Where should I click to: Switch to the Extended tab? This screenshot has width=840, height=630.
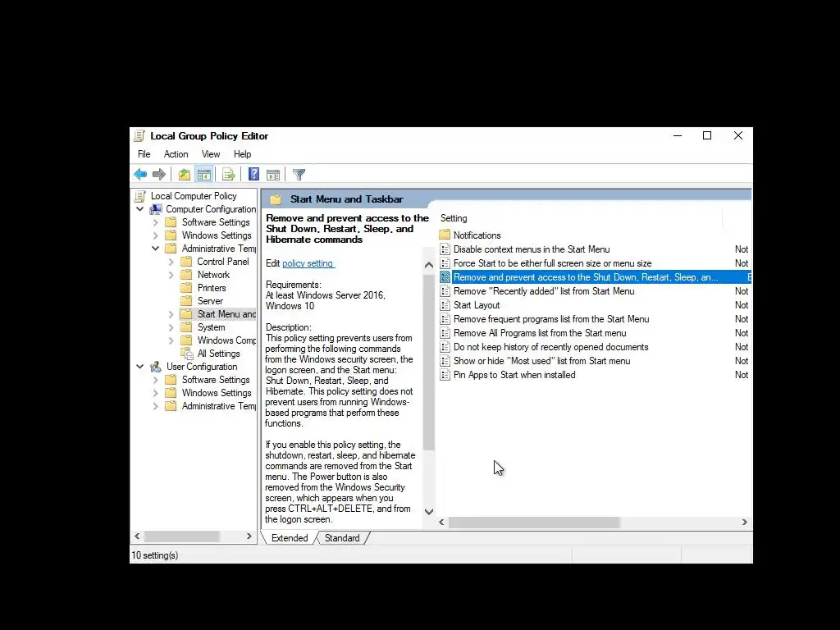(x=290, y=538)
